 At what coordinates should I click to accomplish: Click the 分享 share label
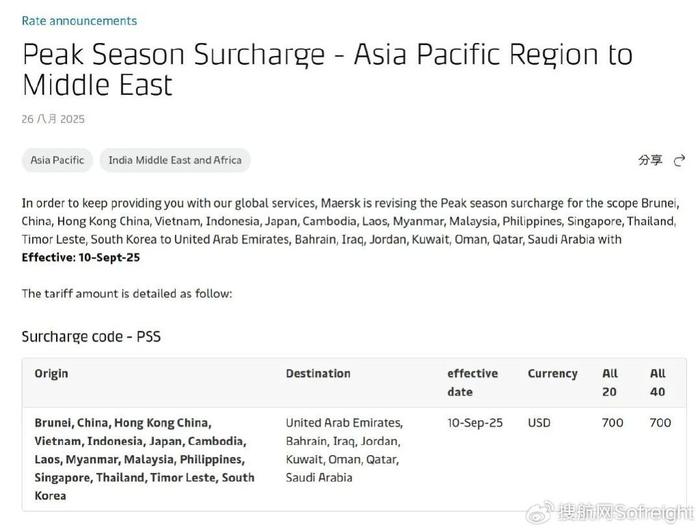tap(650, 160)
